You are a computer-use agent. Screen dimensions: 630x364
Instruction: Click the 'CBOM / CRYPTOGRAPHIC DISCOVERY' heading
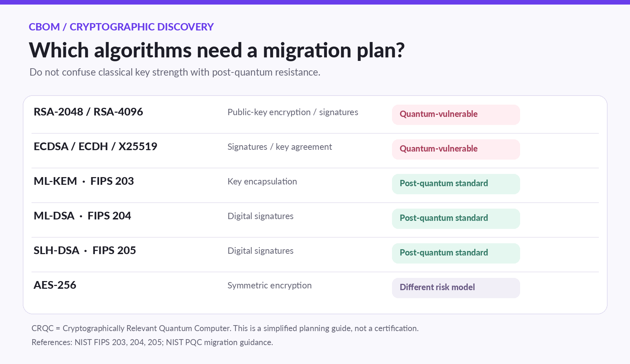click(x=121, y=27)
